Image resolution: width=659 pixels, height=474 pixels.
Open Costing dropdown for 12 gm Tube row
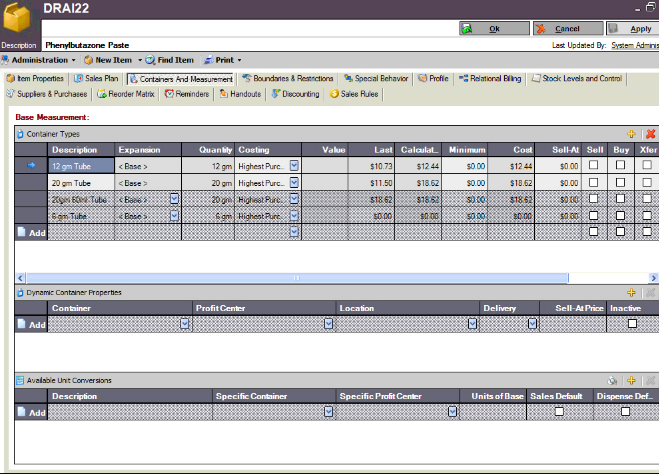(x=294, y=165)
